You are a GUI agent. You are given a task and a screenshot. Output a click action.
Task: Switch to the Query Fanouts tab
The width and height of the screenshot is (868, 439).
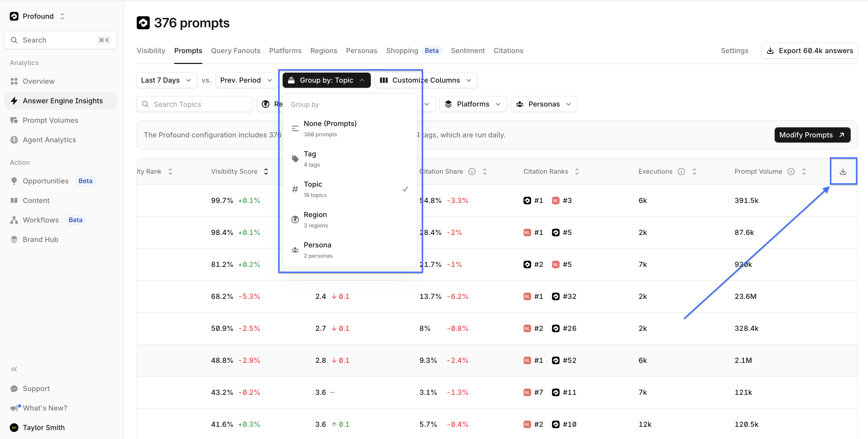tap(235, 50)
